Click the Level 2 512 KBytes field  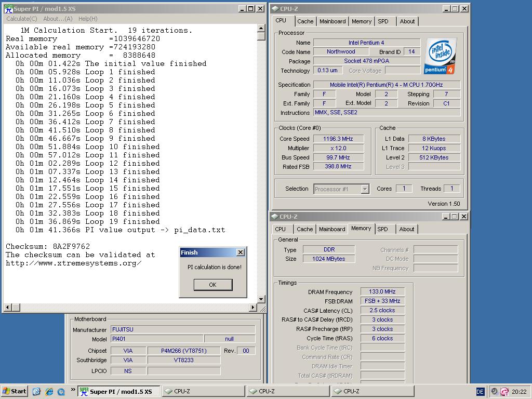point(434,157)
